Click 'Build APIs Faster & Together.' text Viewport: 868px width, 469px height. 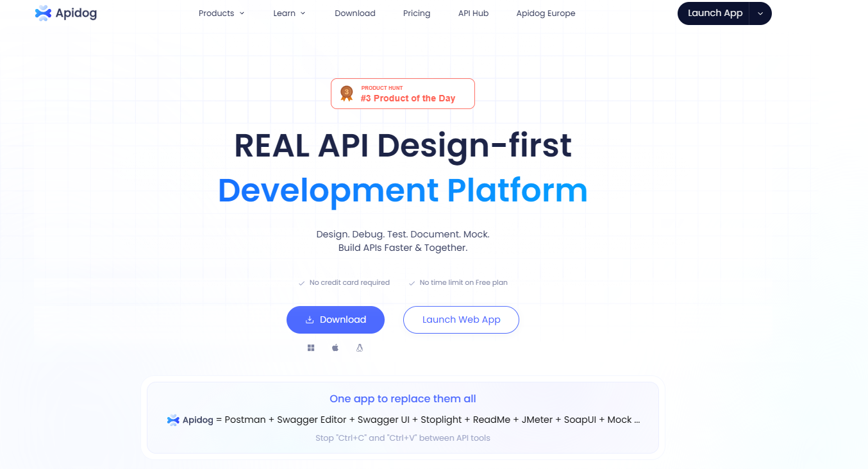pyautogui.click(x=403, y=248)
